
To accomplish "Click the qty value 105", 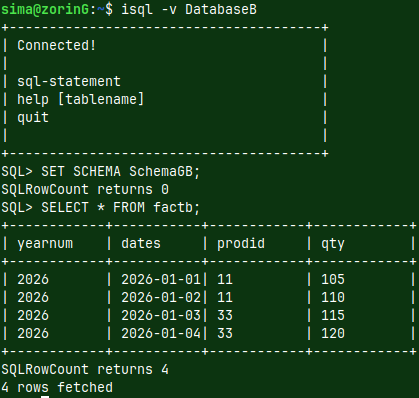I will coord(333,279).
